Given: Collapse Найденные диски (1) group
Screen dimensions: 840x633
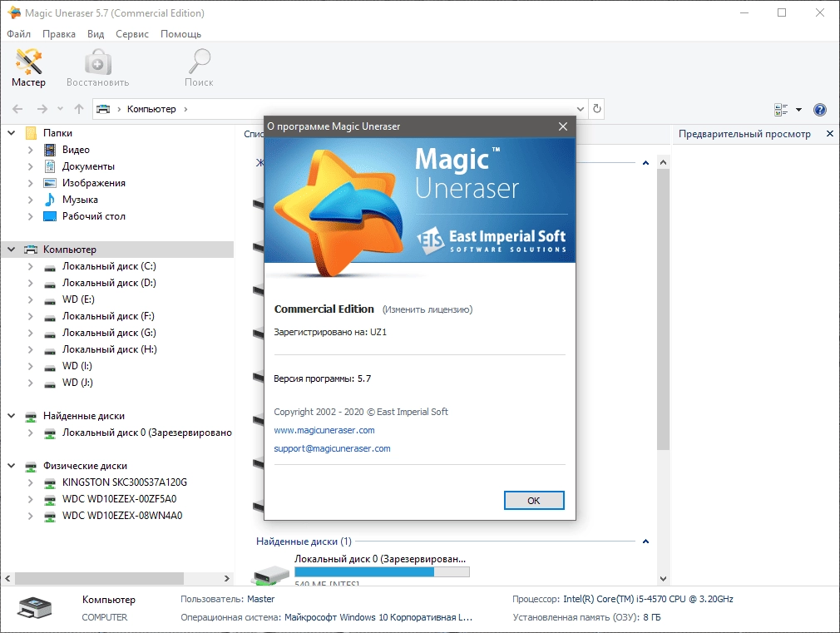Looking at the screenshot, I should click(x=645, y=542).
